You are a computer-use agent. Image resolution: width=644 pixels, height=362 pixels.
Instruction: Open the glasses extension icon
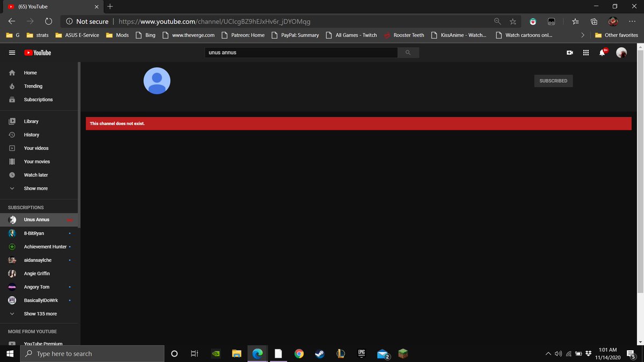551,21
